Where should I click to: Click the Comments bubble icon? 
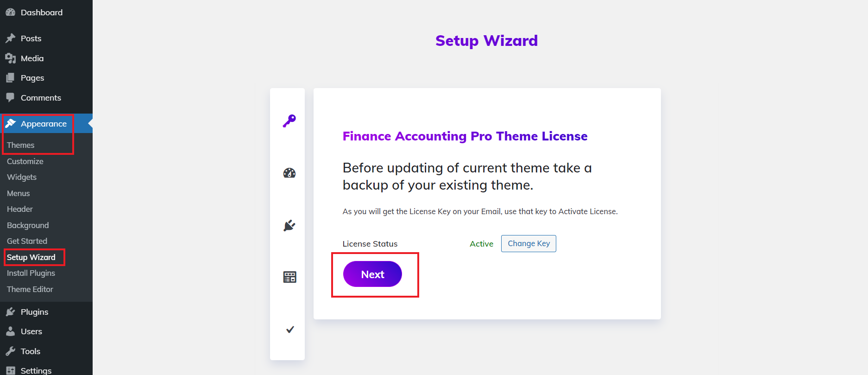tap(11, 97)
